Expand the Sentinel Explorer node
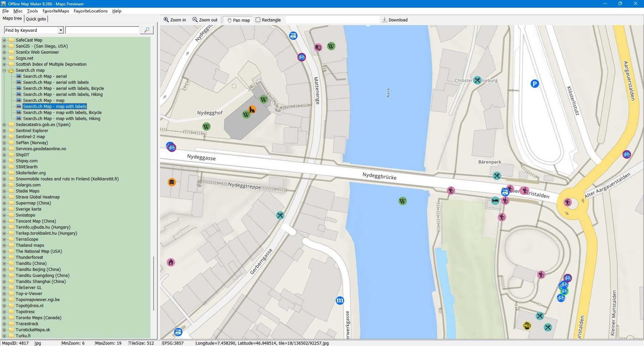The width and height of the screenshot is (644, 346). (4, 131)
